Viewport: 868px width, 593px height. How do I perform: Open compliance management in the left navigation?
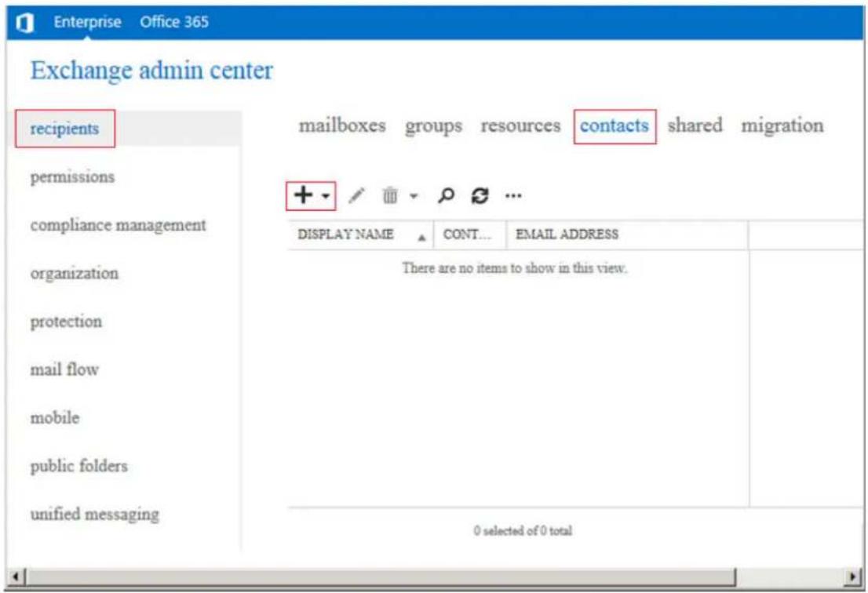[118, 225]
